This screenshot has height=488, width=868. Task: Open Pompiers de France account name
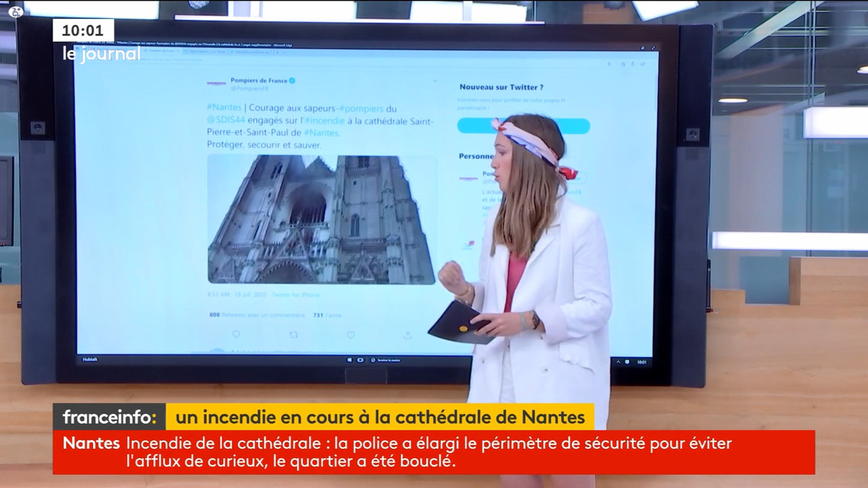(x=259, y=80)
